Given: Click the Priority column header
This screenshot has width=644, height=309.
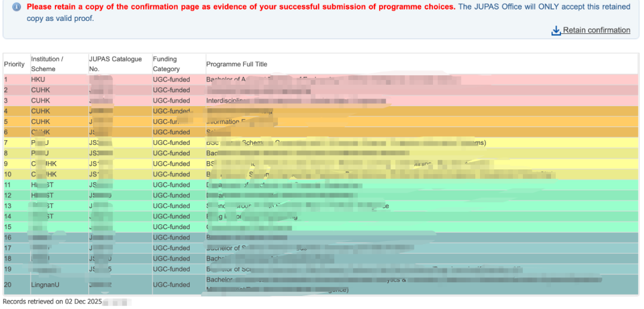Looking at the screenshot, I should pyautogui.click(x=14, y=64).
